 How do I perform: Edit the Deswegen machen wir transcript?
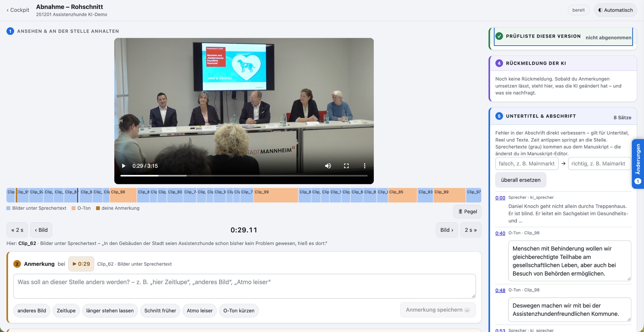[570, 309]
